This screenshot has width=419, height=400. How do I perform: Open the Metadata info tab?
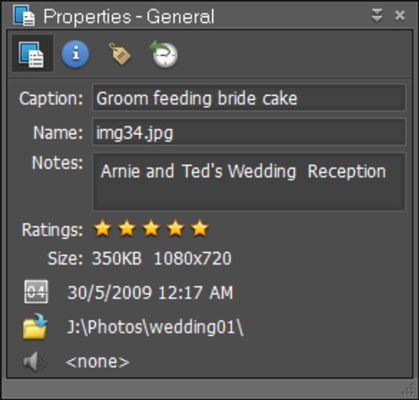pyautogui.click(x=75, y=54)
